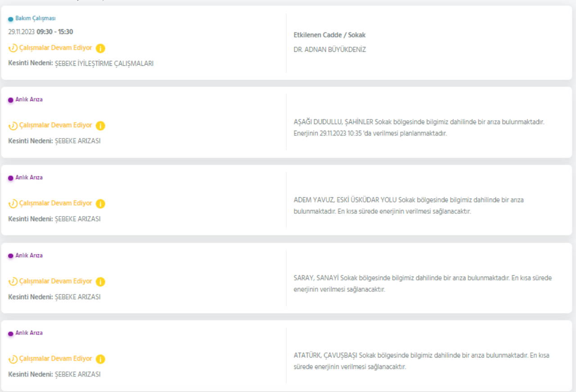Click info icon for the ATATÜRK, ÇAVUŞBAŞI outage
This screenshot has height=392, width=576.
100,359
